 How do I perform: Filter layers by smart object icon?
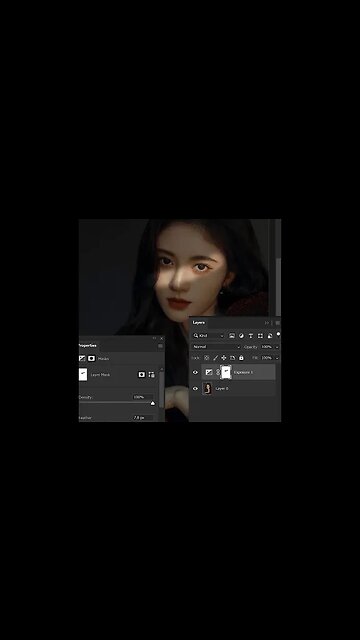tap(269, 336)
